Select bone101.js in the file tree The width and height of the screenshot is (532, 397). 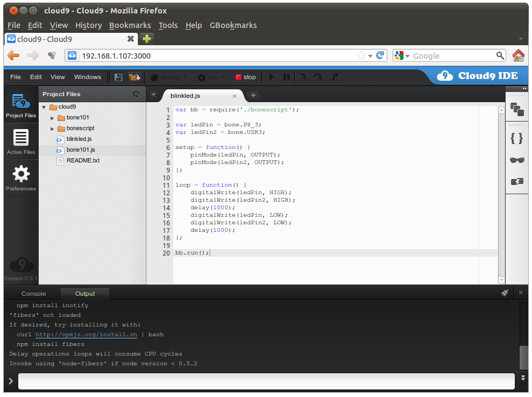click(81, 150)
